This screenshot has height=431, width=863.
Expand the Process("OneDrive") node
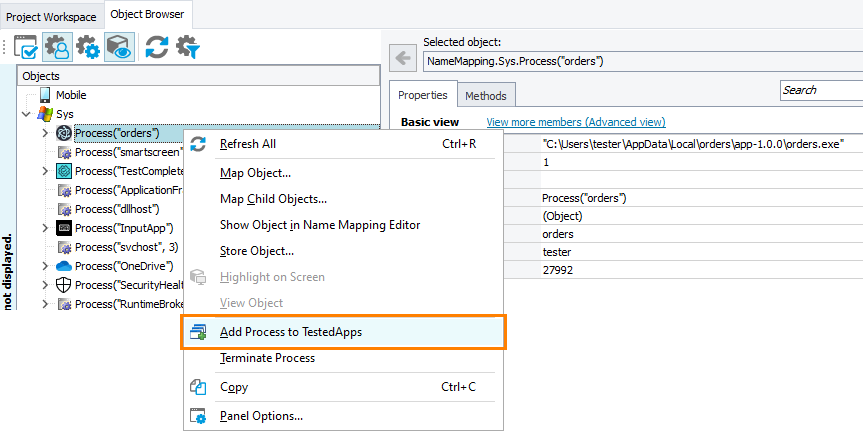pos(45,266)
